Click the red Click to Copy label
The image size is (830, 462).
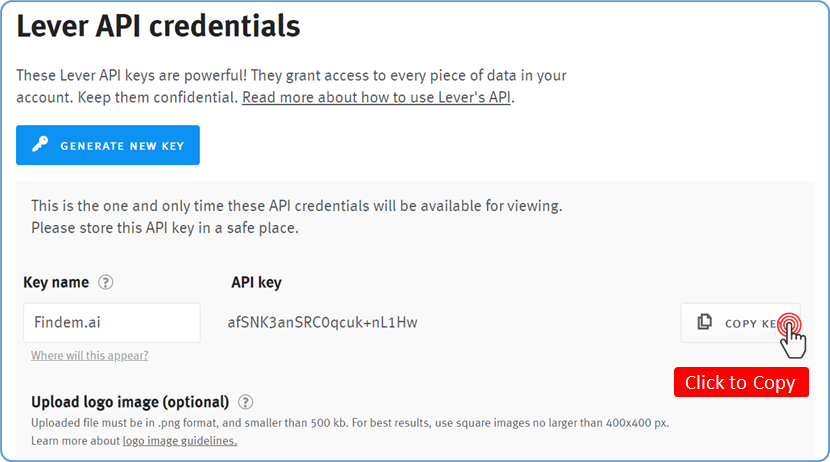coord(740,382)
